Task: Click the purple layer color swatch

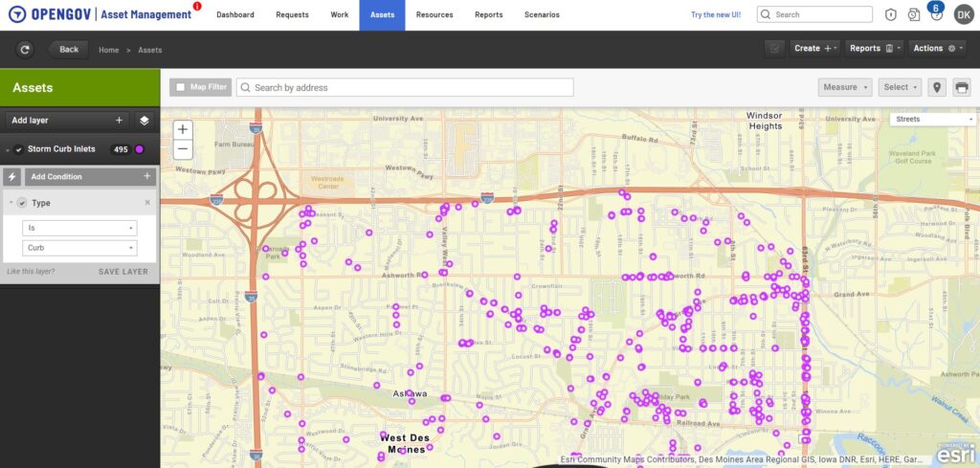Action: [140, 149]
